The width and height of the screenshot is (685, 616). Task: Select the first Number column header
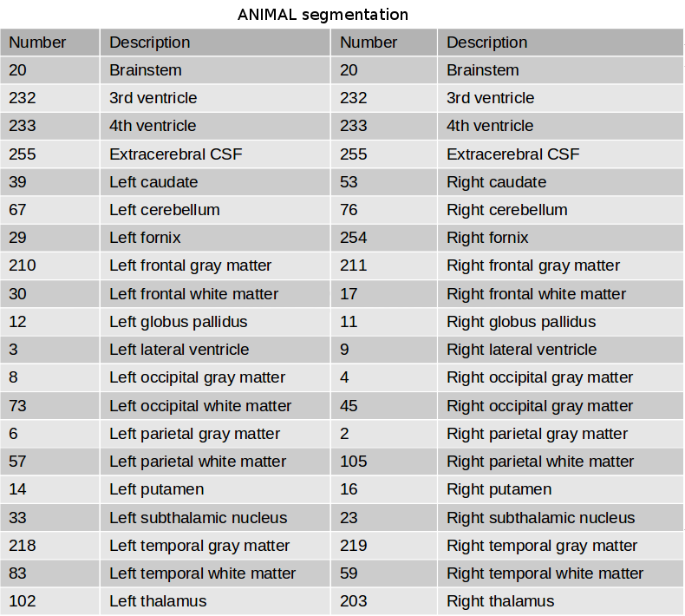49,43
